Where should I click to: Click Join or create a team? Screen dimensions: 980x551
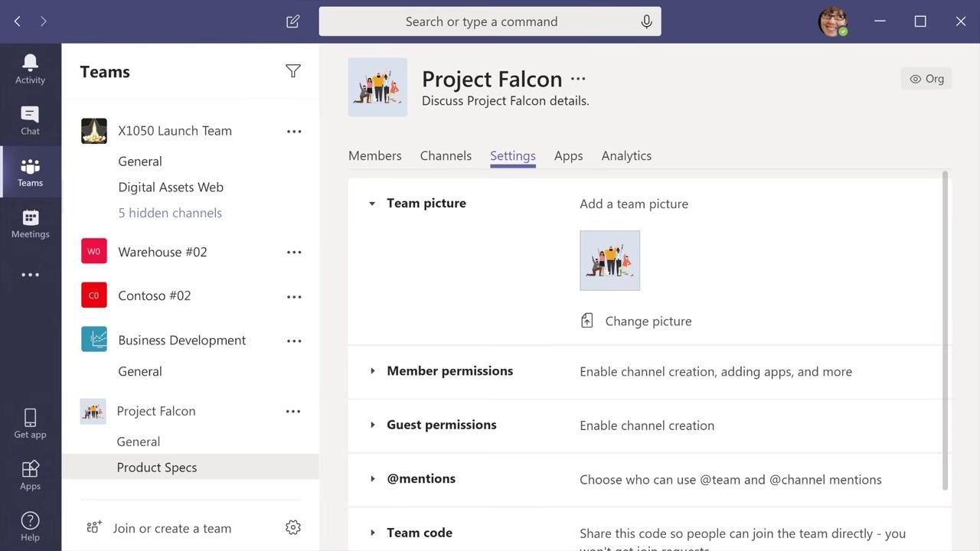coord(172,528)
